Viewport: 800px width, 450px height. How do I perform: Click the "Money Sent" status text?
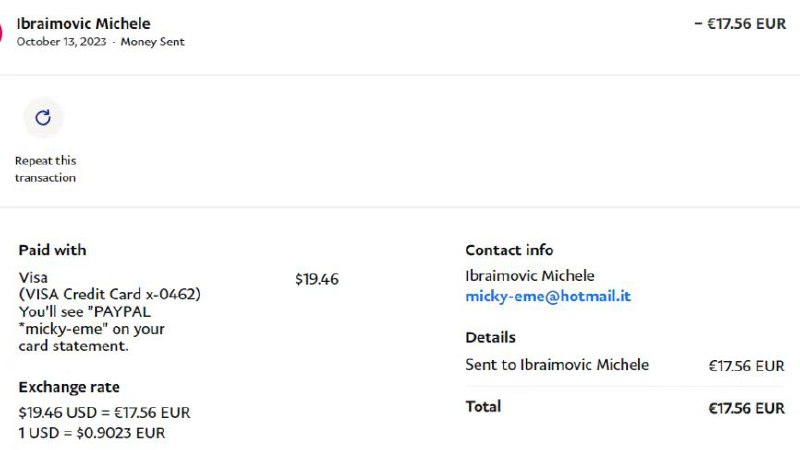pyautogui.click(x=152, y=42)
